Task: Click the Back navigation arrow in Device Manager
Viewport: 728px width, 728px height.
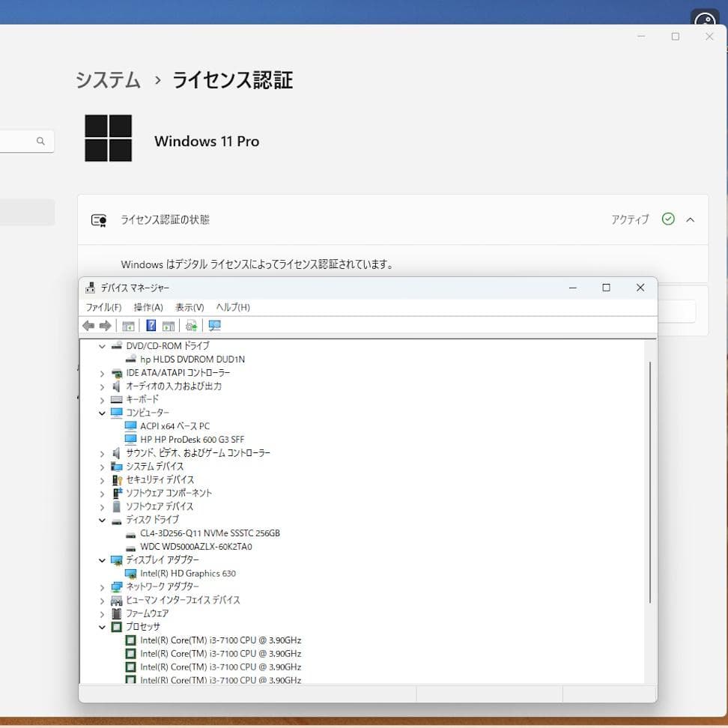Action: click(x=88, y=325)
